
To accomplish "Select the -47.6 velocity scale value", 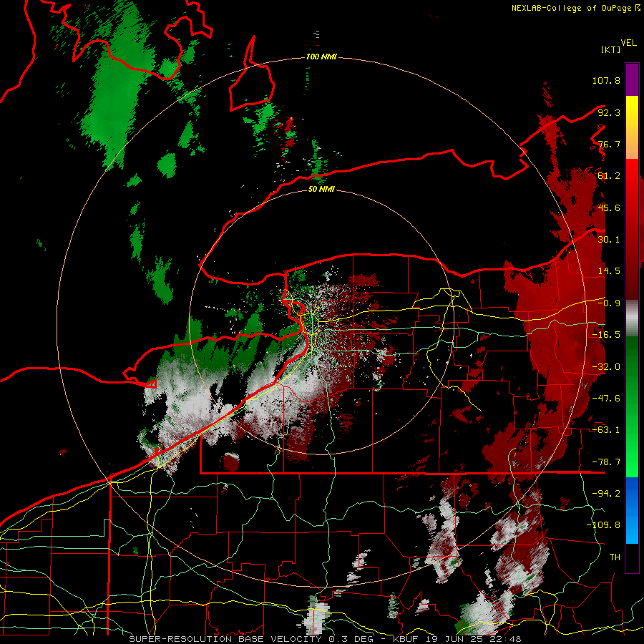I will [606, 399].
